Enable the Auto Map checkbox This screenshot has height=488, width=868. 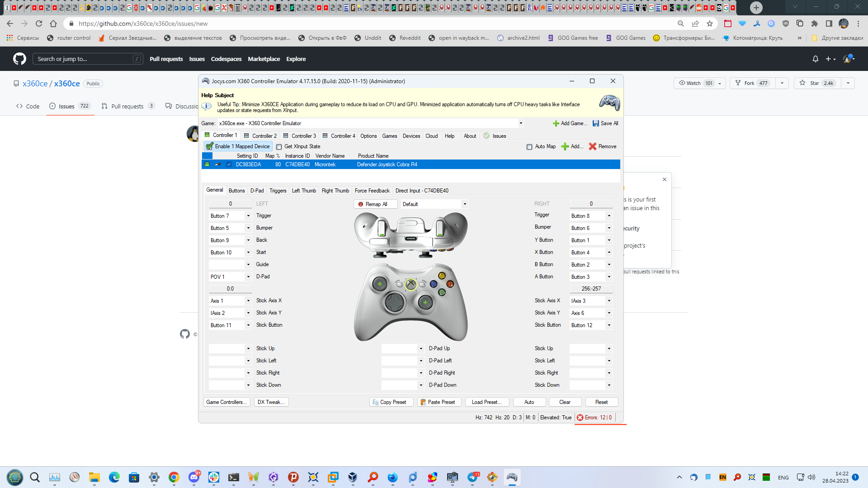coord(529,146)
